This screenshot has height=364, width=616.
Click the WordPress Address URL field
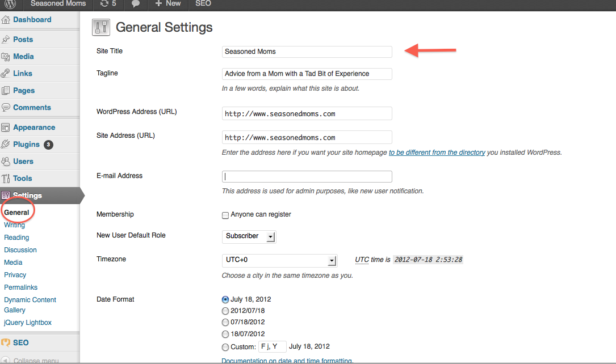click(307, 114)
